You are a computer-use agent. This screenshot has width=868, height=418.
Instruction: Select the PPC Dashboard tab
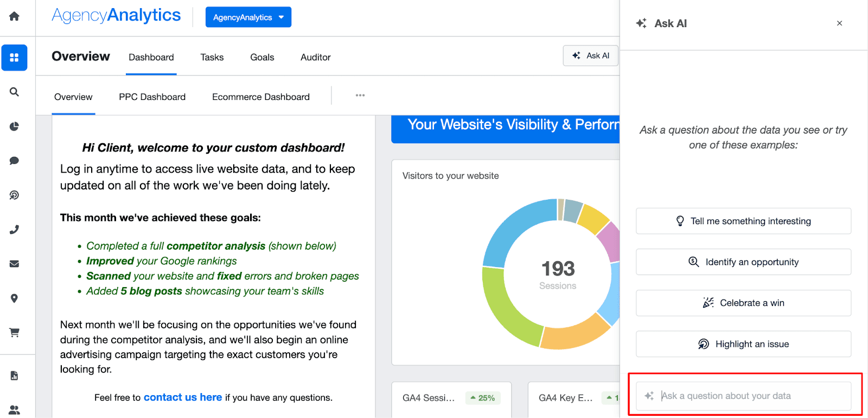click(152, 97)
